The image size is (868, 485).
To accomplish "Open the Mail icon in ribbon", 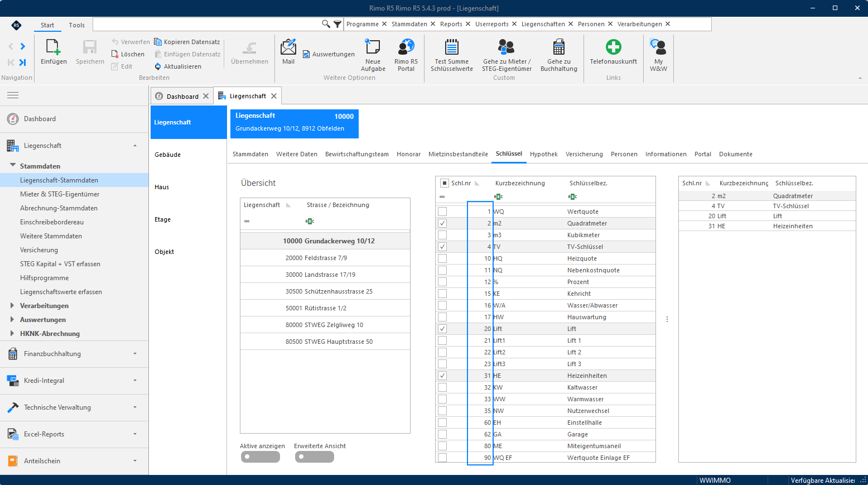I will [288, 47].
